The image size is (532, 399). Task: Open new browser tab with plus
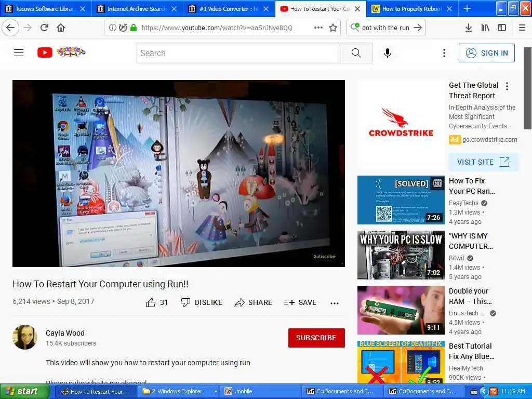coord(467,9)
